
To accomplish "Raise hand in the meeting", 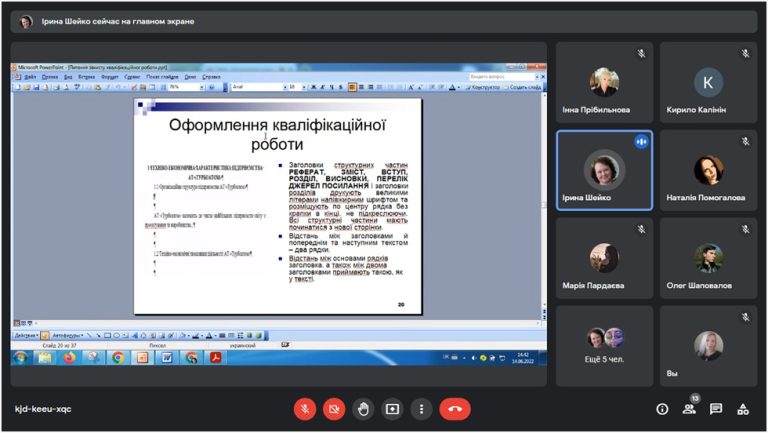I will [363, 409].
